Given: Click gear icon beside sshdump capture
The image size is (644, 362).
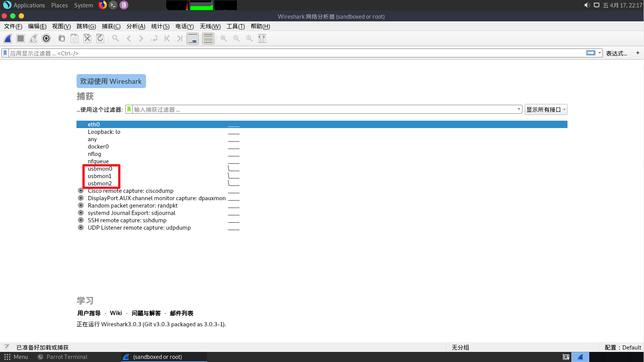Looking at the screenshot, I should coord(81,220).
